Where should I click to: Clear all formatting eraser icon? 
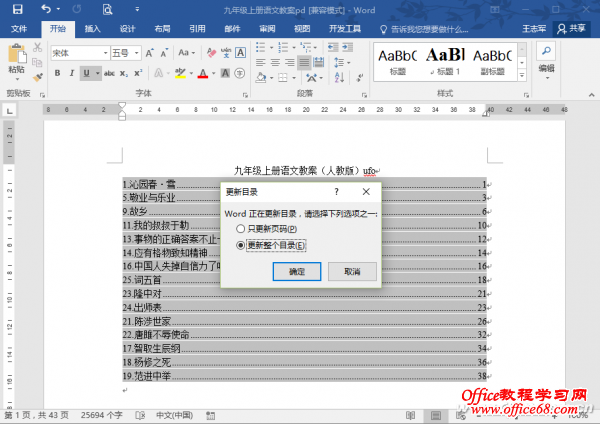[211, 53]
